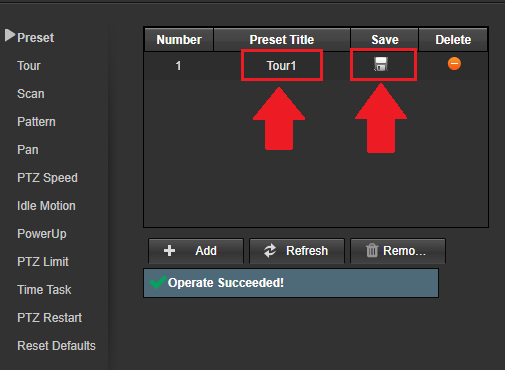Open PTZ Speed settings
This screenshot has height=370, width=505.
(47, 178)
